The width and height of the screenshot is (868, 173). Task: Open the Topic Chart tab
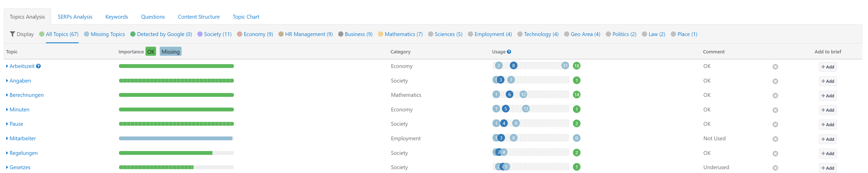pos(246,17)
